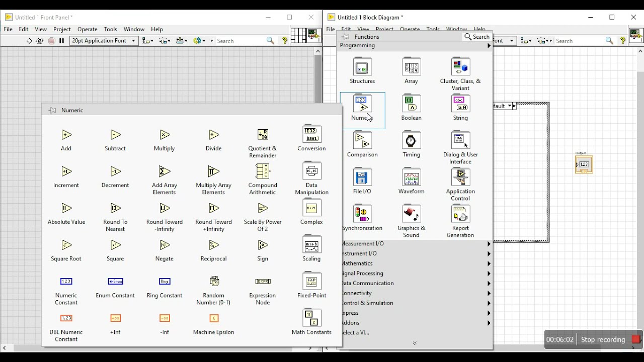Expand Control & Simulation category
This screenshot has width=644, height=362.
point(416,303)
